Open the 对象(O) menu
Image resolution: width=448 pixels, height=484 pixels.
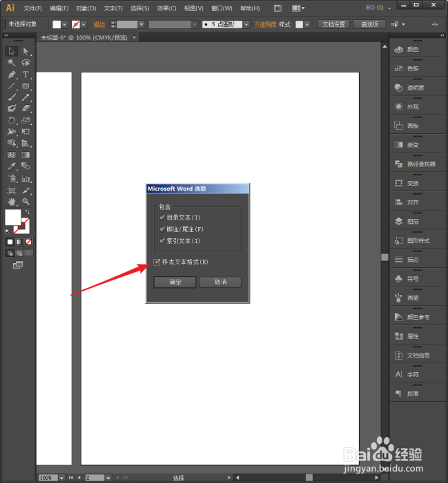[86, 8]
